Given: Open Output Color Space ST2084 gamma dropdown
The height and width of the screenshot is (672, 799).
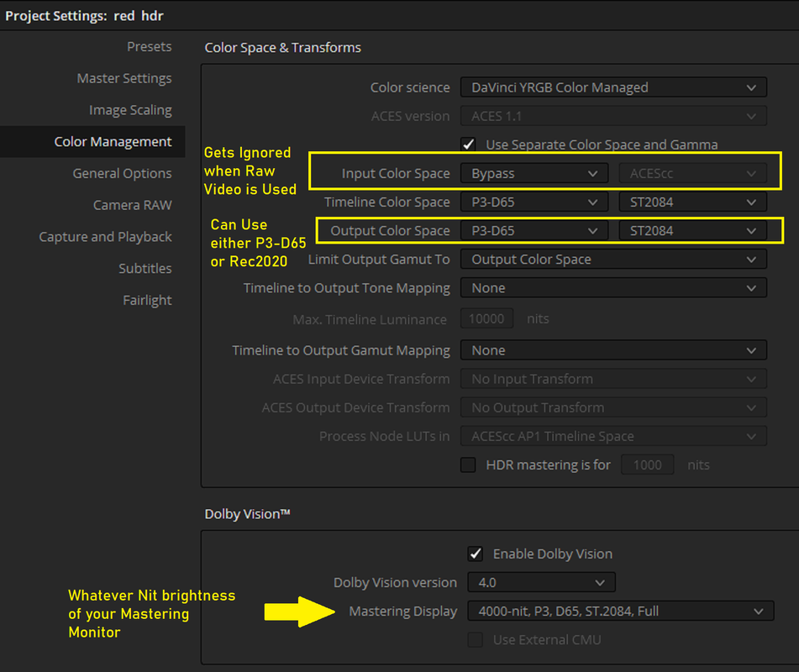Looking at the screenshot, I should click(x=693, y=231).
